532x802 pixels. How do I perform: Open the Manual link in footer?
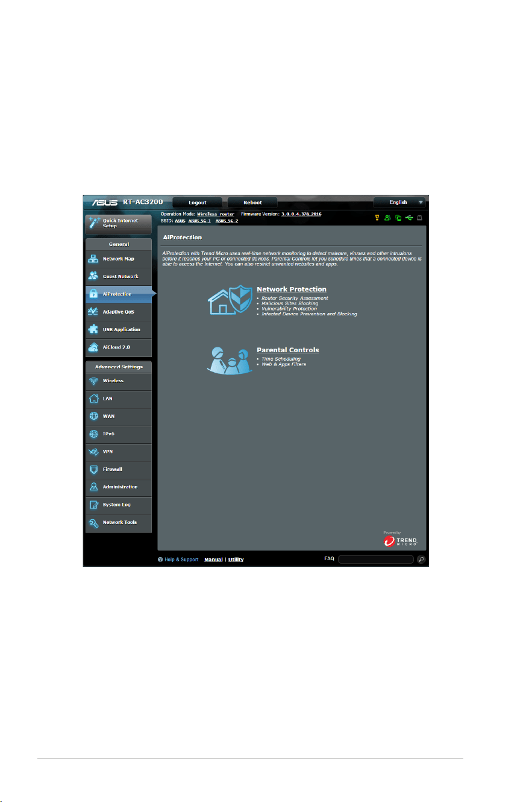pyautogui.click(x=213, y=560)
